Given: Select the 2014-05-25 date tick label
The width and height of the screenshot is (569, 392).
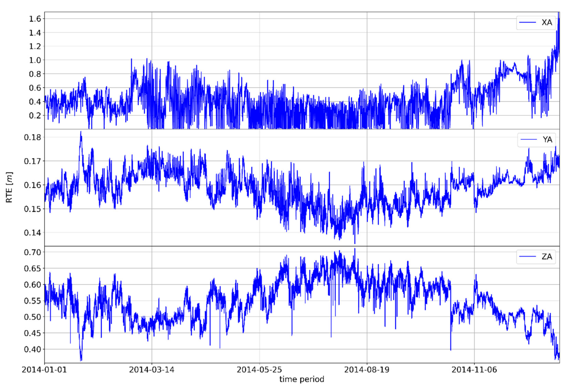Looking at the screenshot, I should point(259,370).
